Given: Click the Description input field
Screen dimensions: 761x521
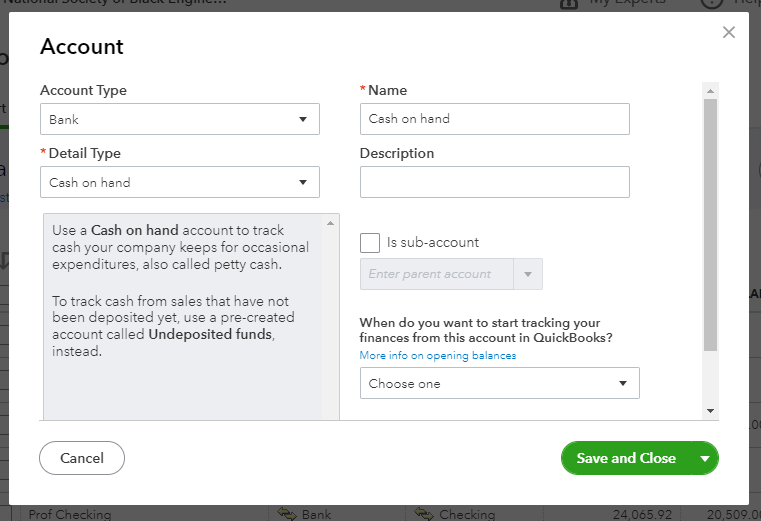Looking at the screenshot, I should tap(495, 182).
